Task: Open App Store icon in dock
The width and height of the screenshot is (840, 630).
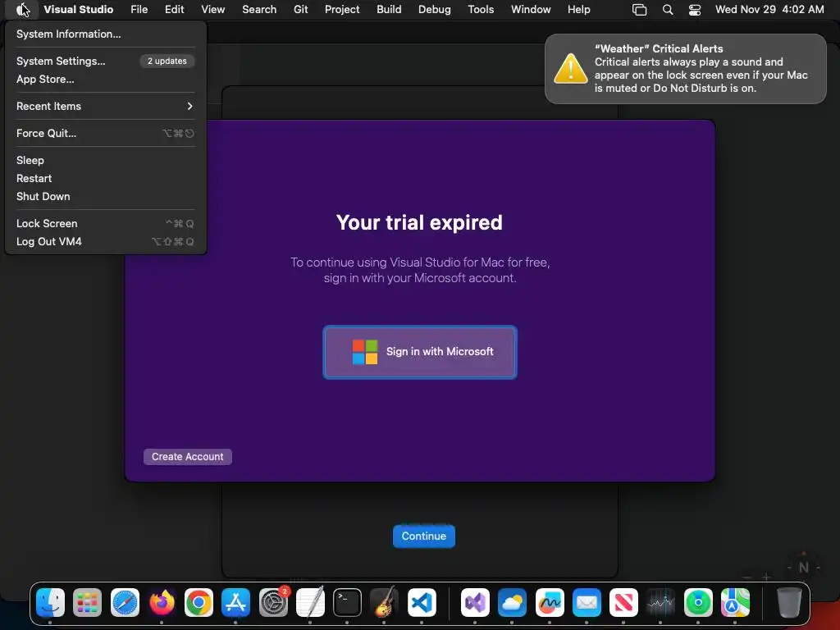Action: coord(235,603)
